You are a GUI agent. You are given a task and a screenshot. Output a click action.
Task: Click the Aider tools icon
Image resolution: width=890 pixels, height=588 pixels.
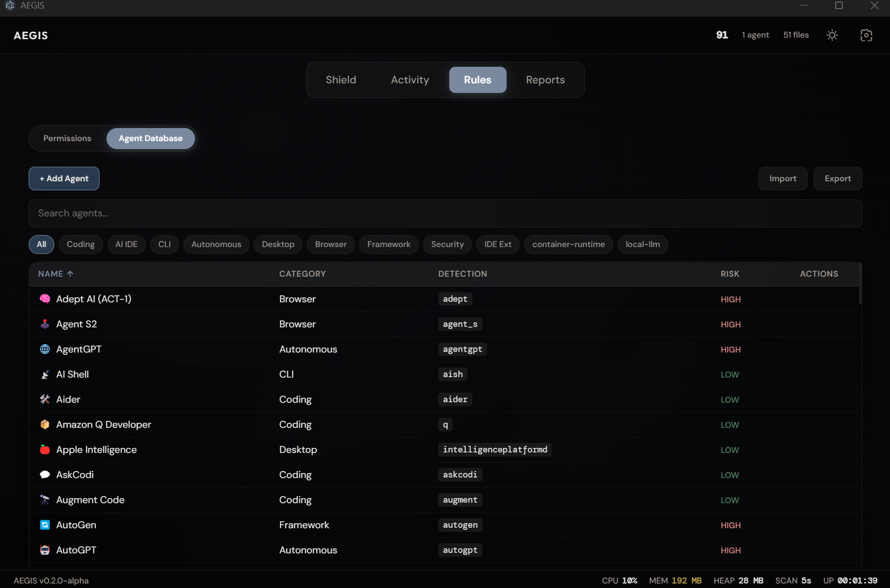pos(45,399)
